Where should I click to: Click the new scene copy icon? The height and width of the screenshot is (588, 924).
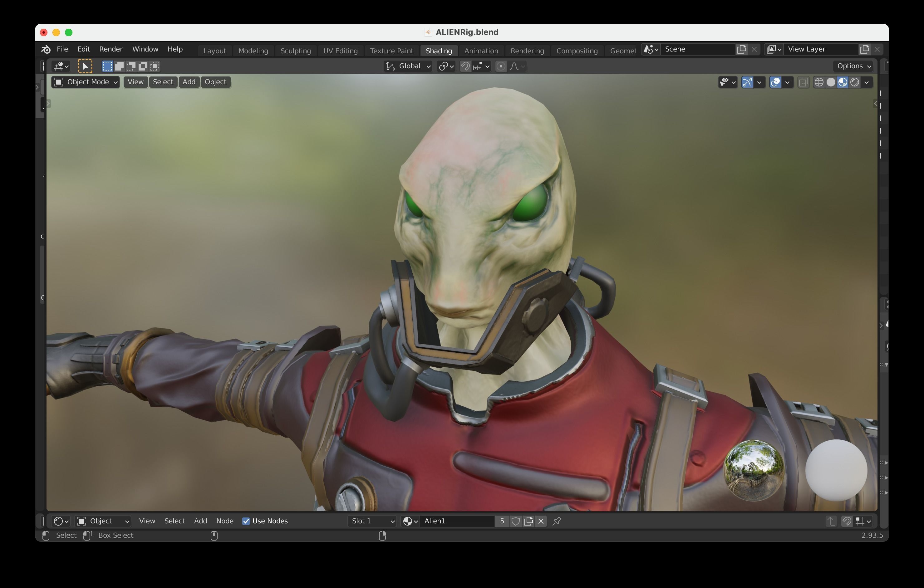(742, 49)
